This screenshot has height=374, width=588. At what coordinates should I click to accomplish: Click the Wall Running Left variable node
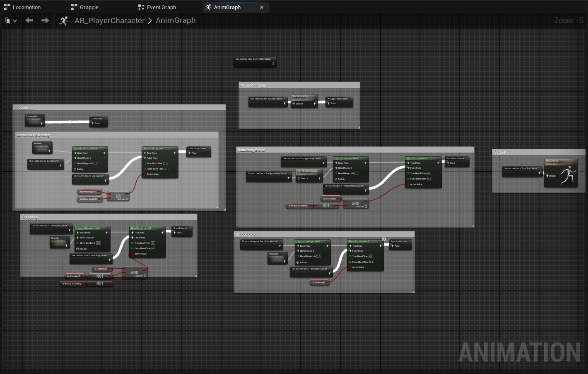click(x=89, y=192)
